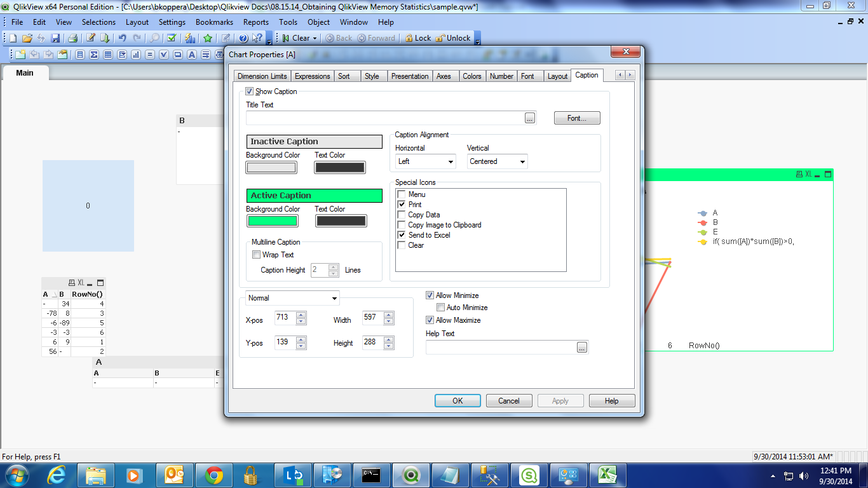Create a list box from the design toolbar
The width and height of the screenshot is (868, 488).
pos(80,55)
